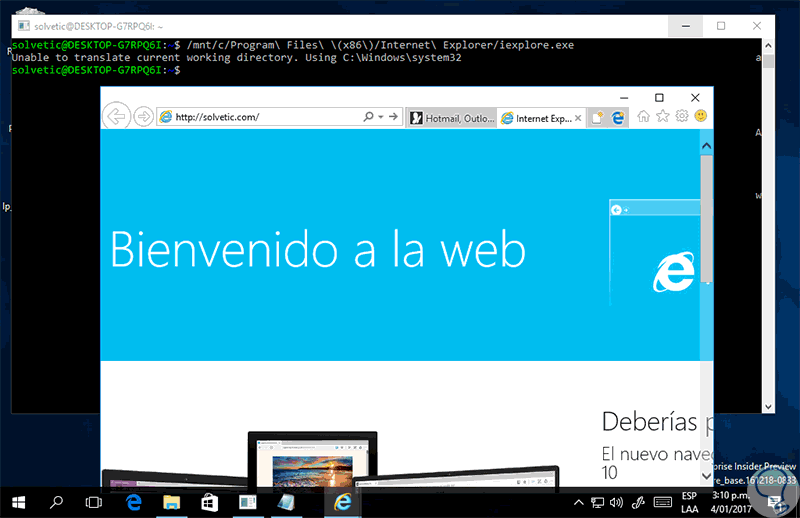Switch to the Hotmail, Outlook tab

452,118
